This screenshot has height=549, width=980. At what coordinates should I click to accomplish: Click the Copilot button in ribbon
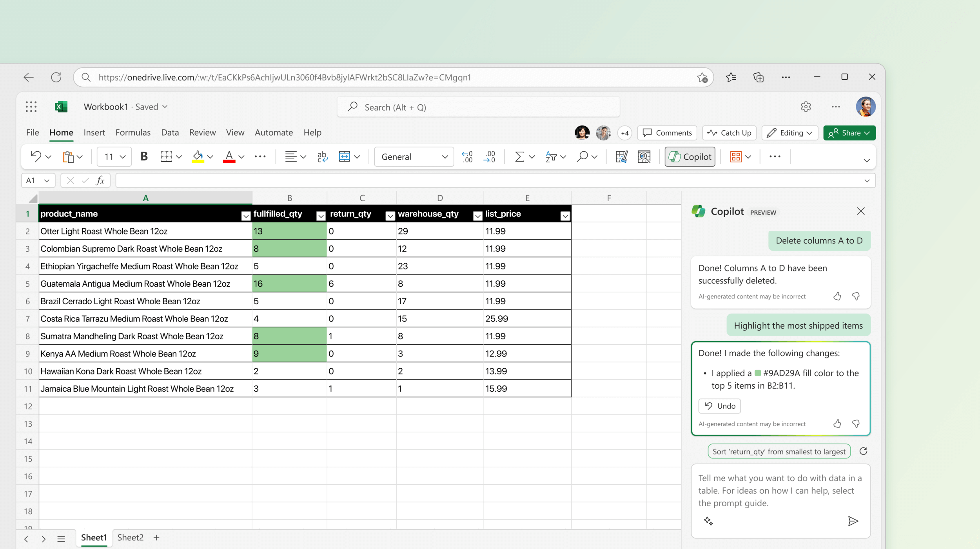[691, 156]
